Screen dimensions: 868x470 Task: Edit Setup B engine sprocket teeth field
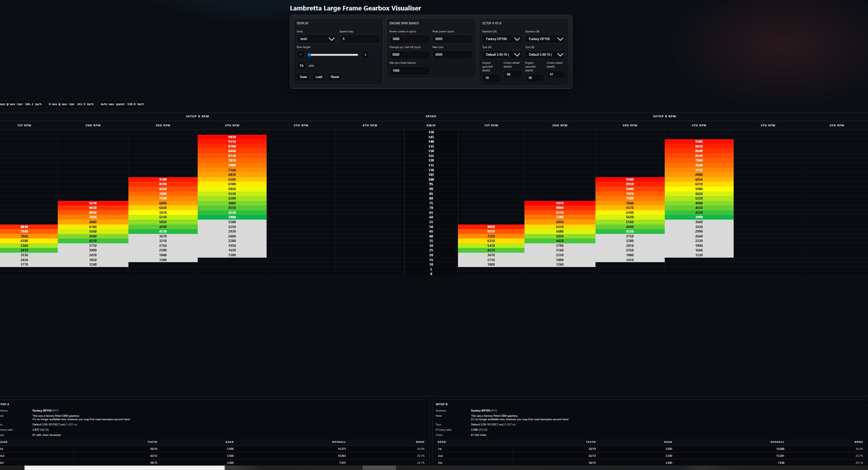[534, 78]
